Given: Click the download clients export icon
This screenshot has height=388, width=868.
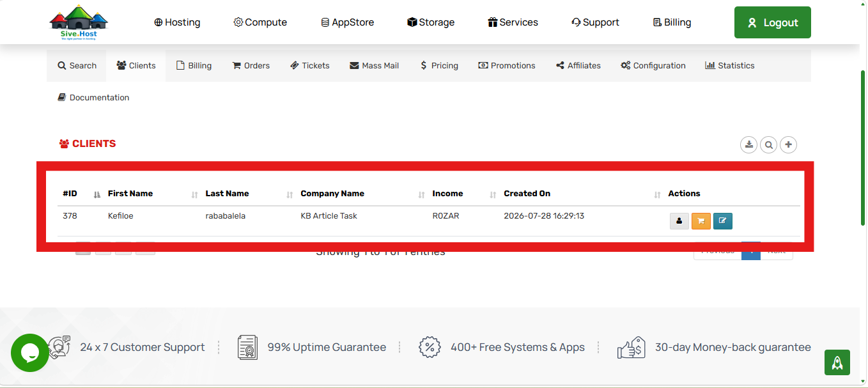Looking at the screenshot, I should [748, 144].
